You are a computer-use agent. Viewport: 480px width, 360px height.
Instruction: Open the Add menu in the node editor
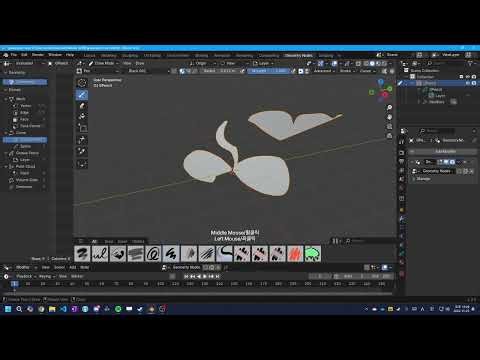[x=73, y=267]
